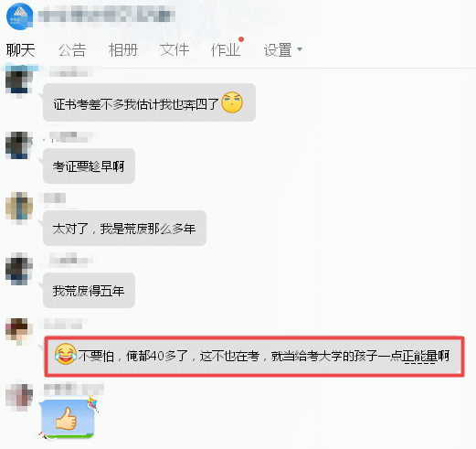The height and width of the screenshot is (449, 476).
Task: Click avatar of the 证书考差不多 message sender
Action: [19, 81]
